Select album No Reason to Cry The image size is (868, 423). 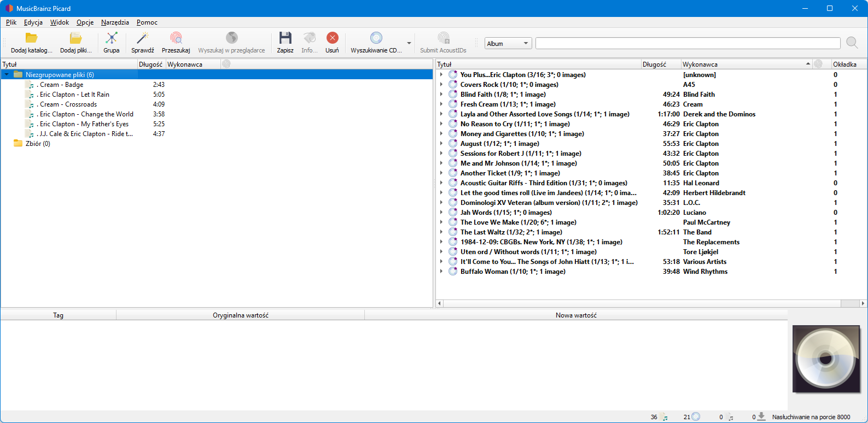515,124
